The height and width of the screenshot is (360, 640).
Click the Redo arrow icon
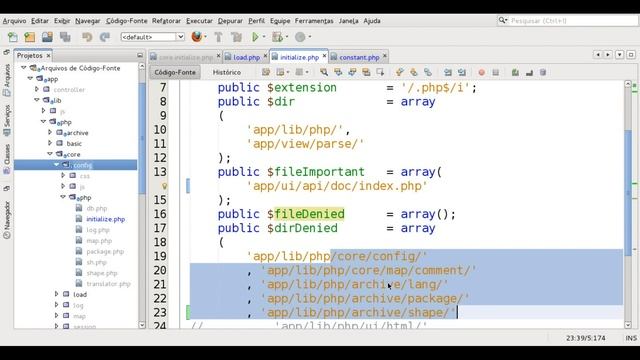tap(105, 37)
